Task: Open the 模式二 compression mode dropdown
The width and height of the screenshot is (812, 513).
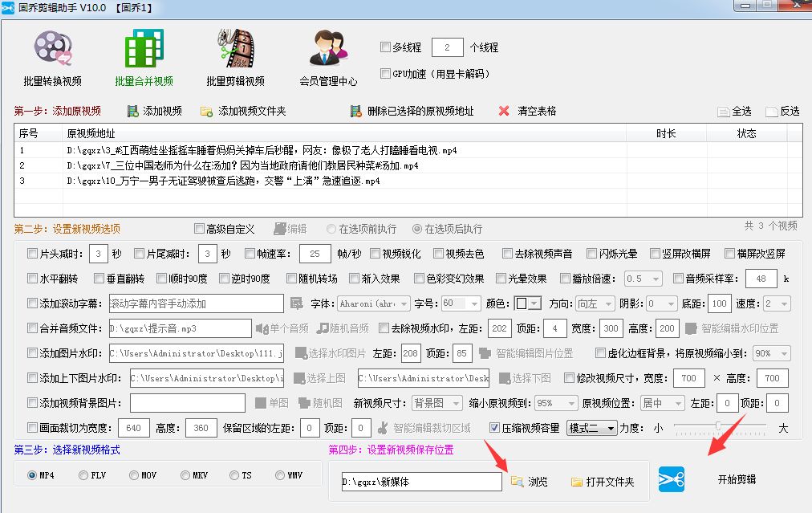Action: 592,427
